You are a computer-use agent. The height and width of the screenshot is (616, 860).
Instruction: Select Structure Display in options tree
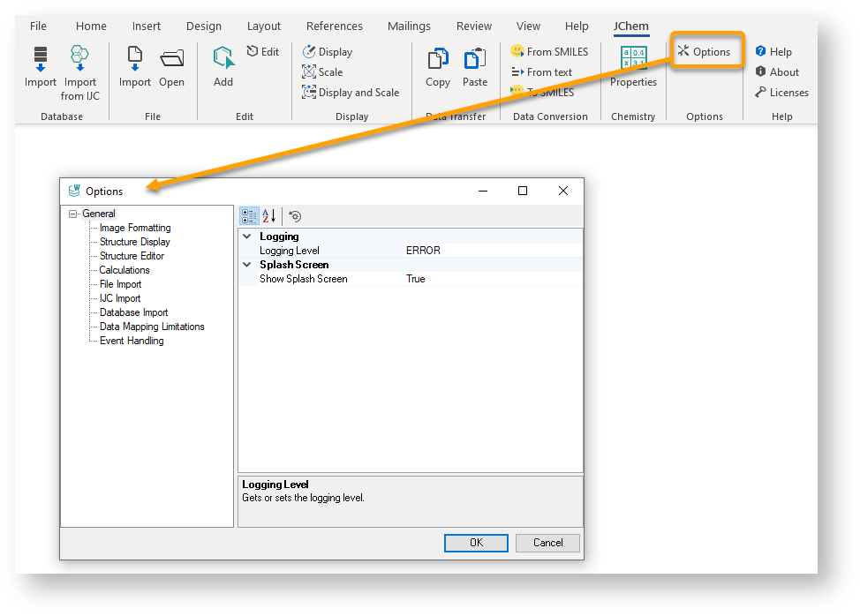click(134, 242)
